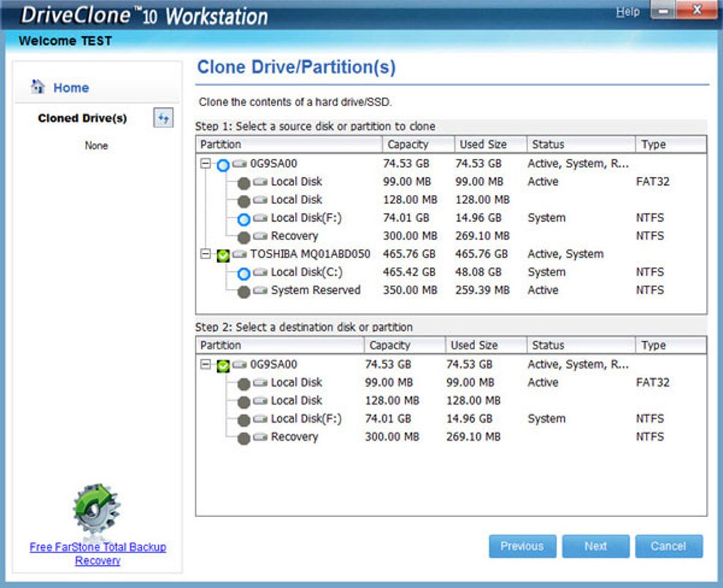
Task: Click disk icon of source 99.00 MB Local Disk
Action: (261, 181)
